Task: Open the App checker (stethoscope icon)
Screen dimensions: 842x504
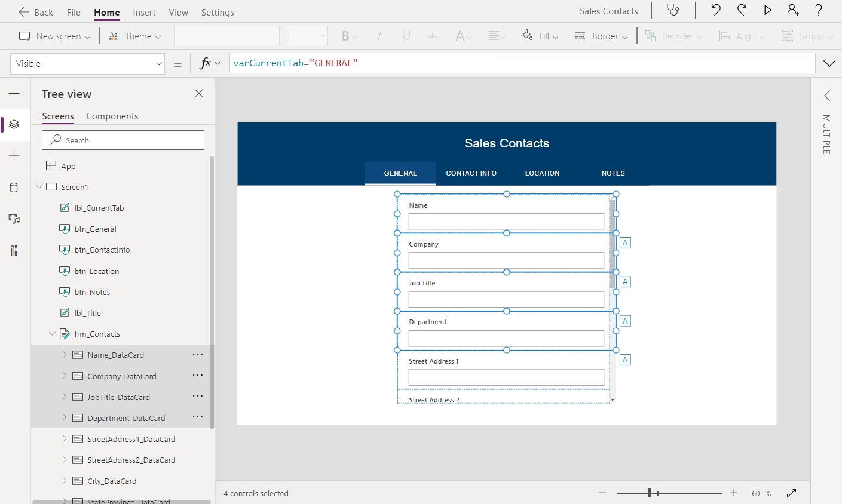Action: coord(673,10)
